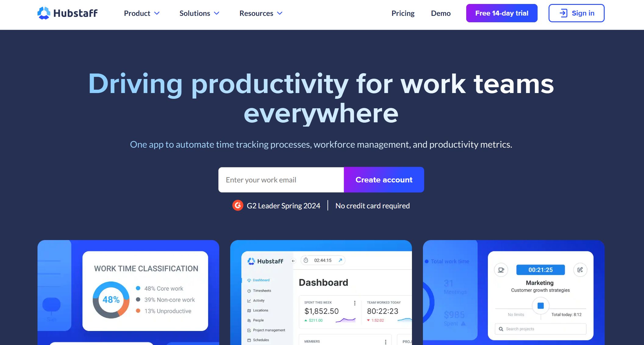Click the Create account button
644x345 pixels.
(x=384, y=180)
